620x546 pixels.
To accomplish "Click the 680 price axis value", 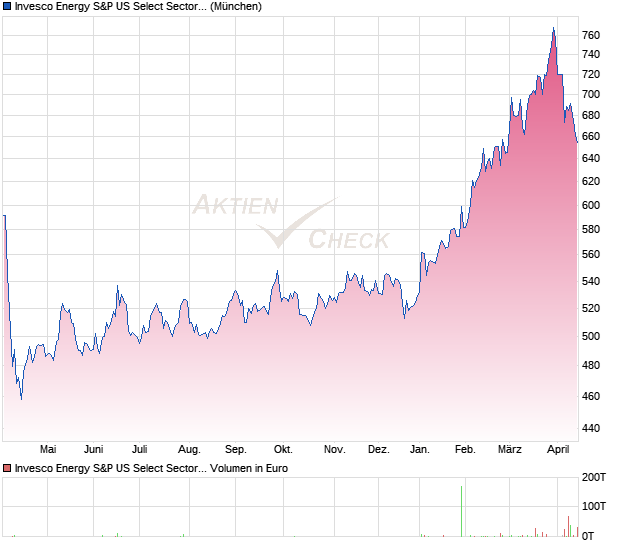I will click(x=591, y=115).
